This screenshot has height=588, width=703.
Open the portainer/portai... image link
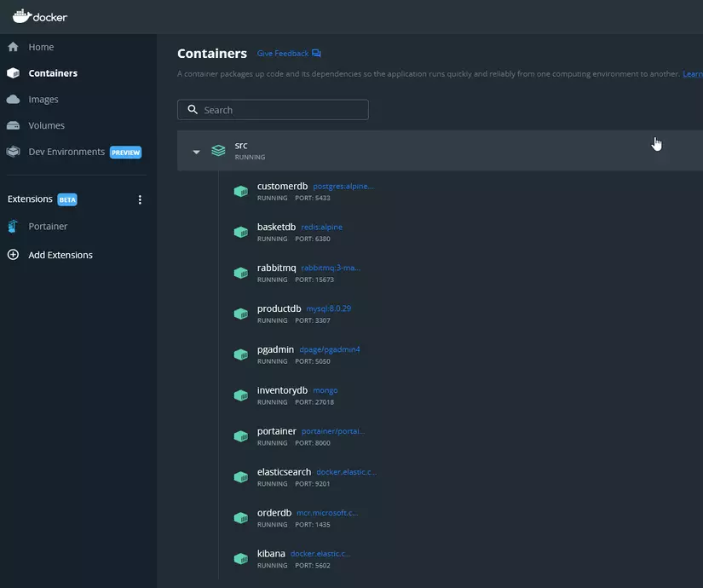coord(333,431)
